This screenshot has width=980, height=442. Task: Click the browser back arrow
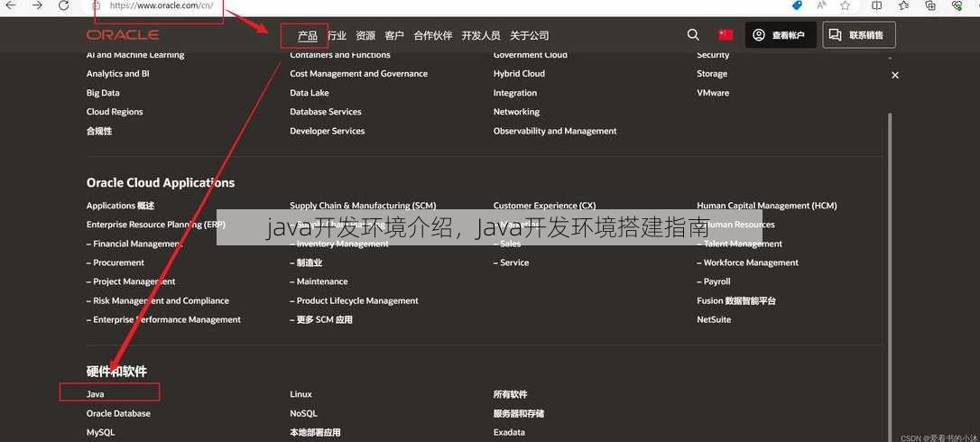click(x=10, y=5)
